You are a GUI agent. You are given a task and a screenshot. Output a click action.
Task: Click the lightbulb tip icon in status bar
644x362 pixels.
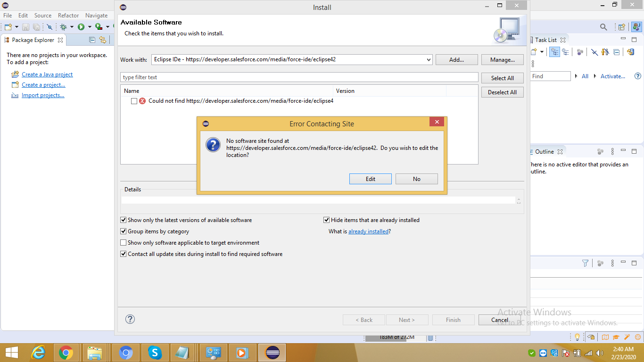point(577,337)
